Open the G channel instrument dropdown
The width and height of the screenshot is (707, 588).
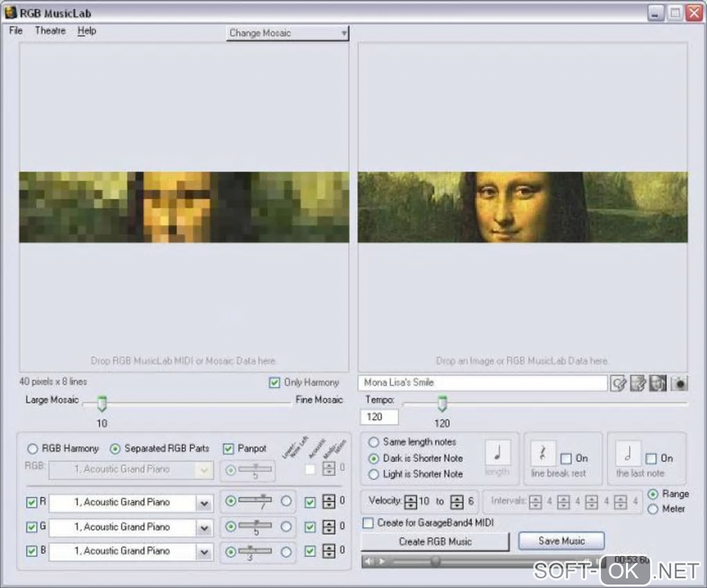pyautogui.click(x=204, y=527)
